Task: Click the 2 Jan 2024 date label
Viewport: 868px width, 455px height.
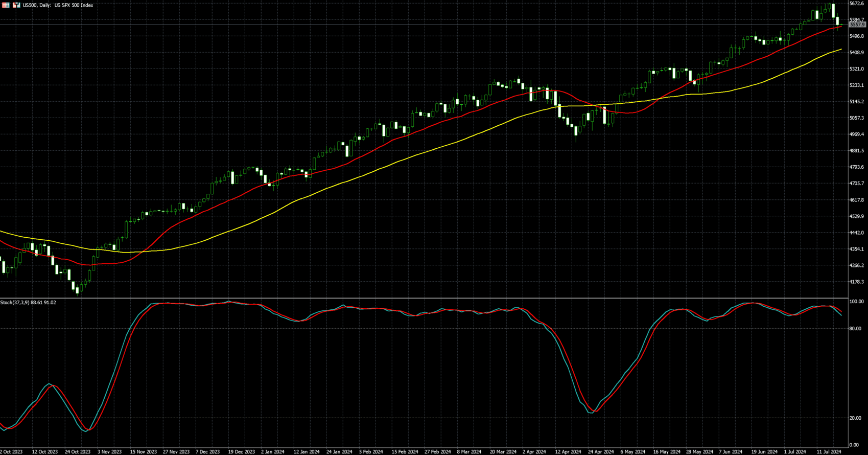Action: coord(272,452)
